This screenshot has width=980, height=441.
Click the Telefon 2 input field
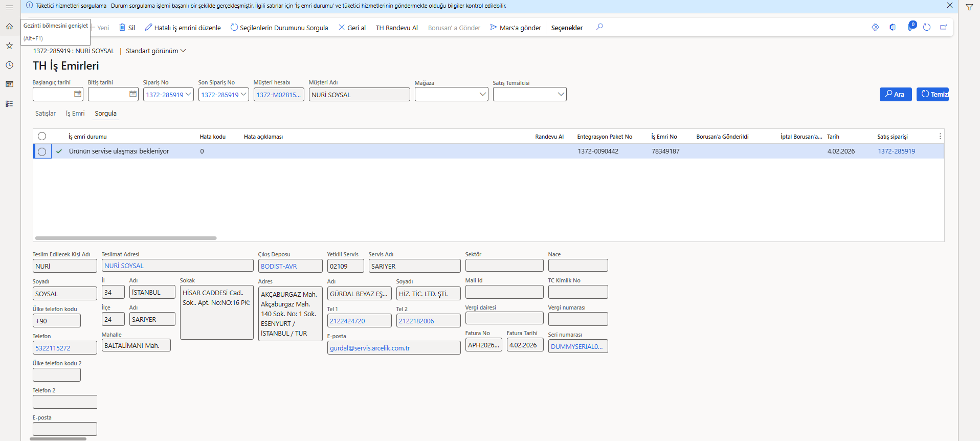[x=65, y=402]
